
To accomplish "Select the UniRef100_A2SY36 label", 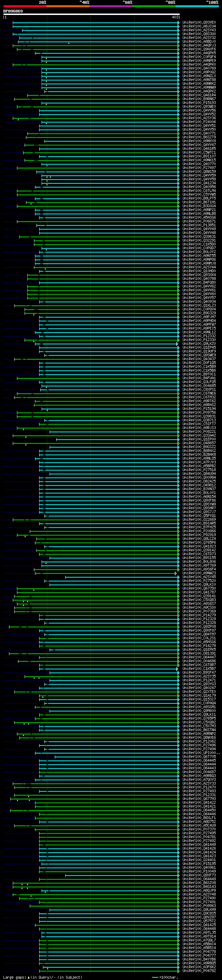I will pyautogui.click(x=199, y=118).
